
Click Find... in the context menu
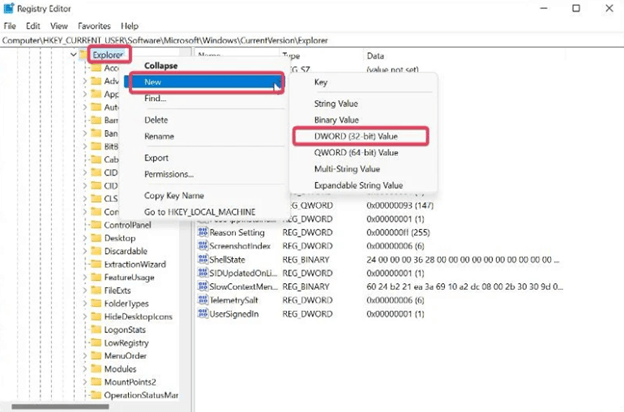coord(155,98)
